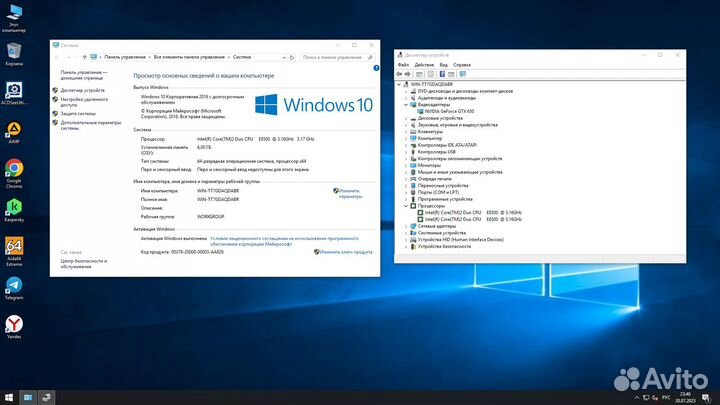Click the Windows Start button
The height and width of the screenshot is (405, 720).
pyautogui.click(x=8, y=397)
